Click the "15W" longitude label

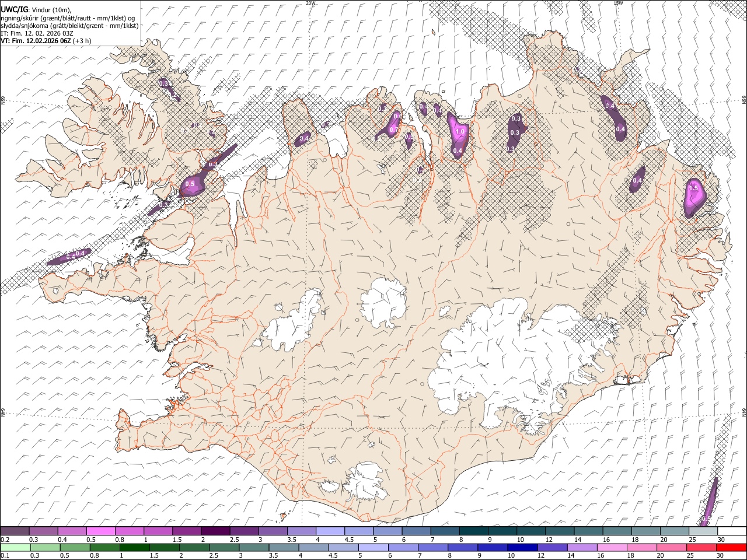coord(618,3)
